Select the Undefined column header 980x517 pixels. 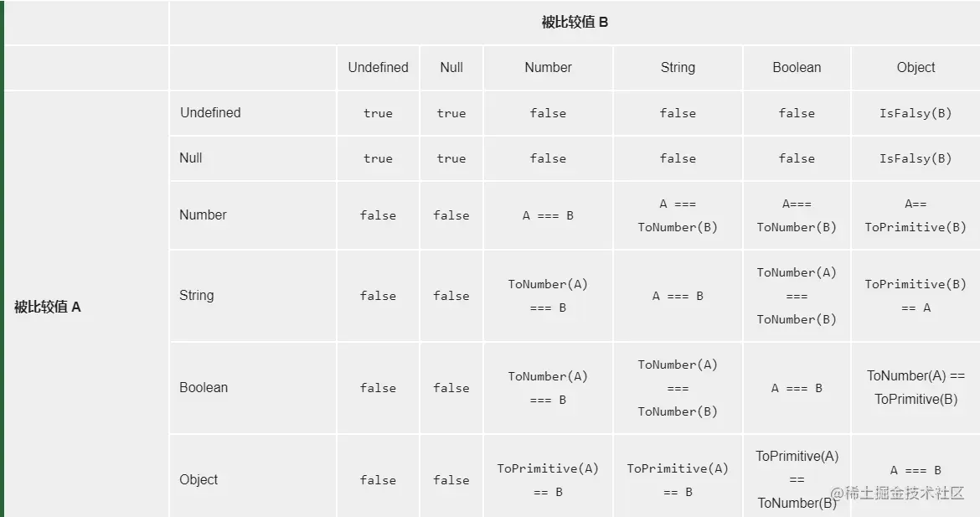tap(378, 68)
